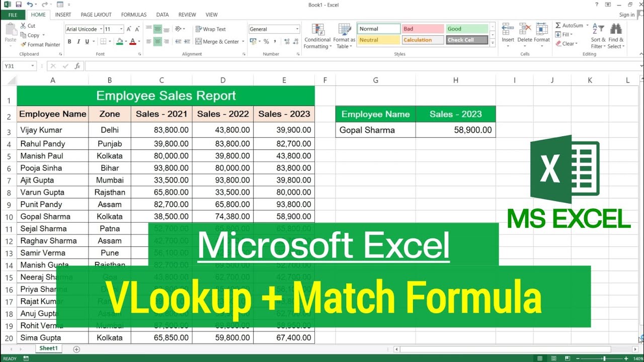The image size is (644, 362).
Task: Open Conditional Formatting menu
Action: point(317,36)
